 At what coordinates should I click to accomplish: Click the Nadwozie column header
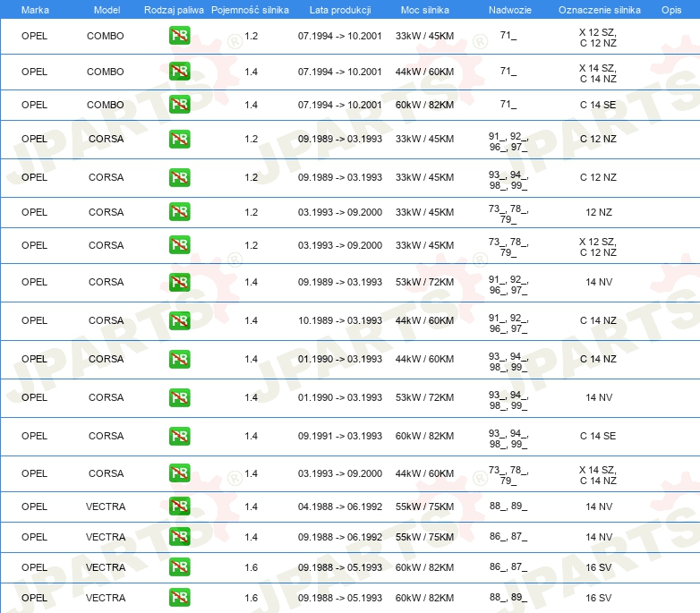click(x=510, y=10)
